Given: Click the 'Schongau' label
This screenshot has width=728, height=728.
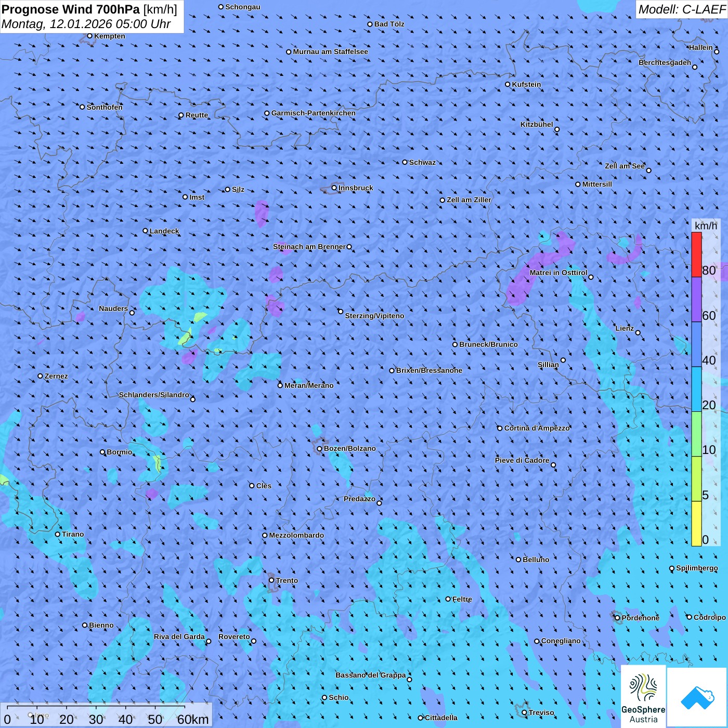Looking at the screenshot, I should (x=243, y=7).
